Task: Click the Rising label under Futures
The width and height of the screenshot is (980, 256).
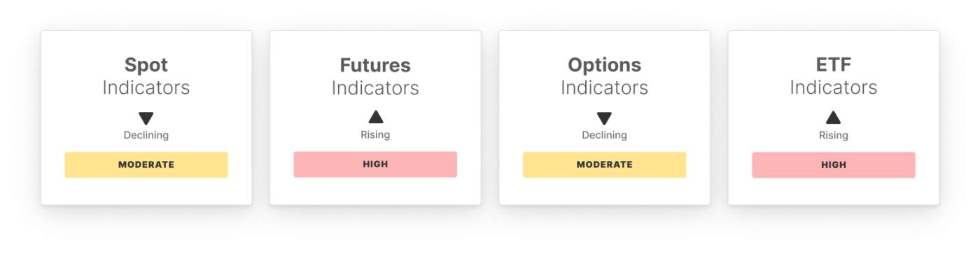Action: [375, 135]
